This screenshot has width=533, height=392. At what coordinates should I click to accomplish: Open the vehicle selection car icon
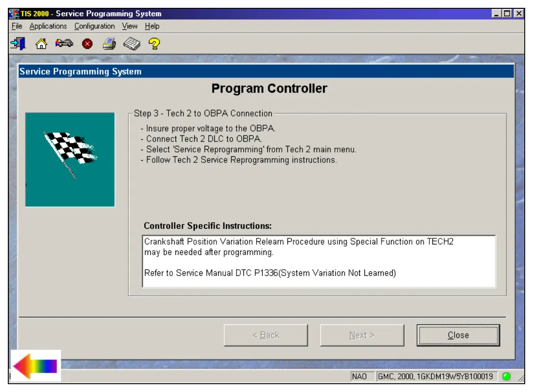pyautogui.click(x=64, y=44)
